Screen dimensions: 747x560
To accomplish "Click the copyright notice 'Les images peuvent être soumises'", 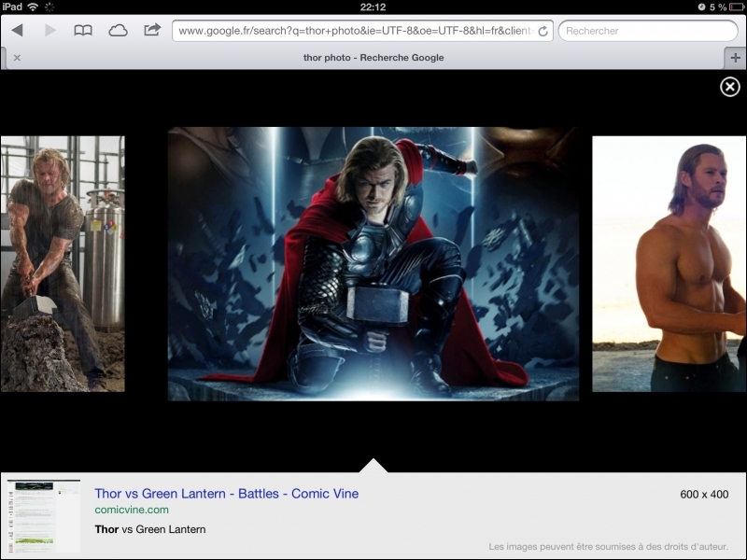I will (x=608, y=547).
